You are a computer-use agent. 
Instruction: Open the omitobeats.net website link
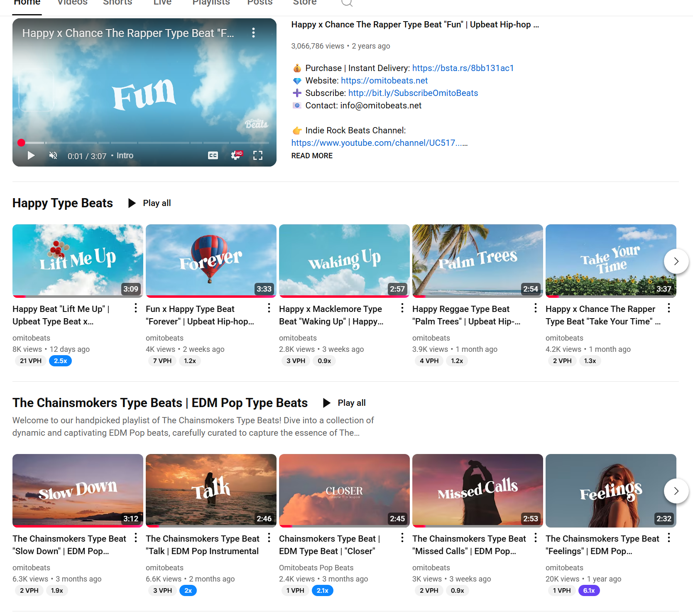[384, 81]
